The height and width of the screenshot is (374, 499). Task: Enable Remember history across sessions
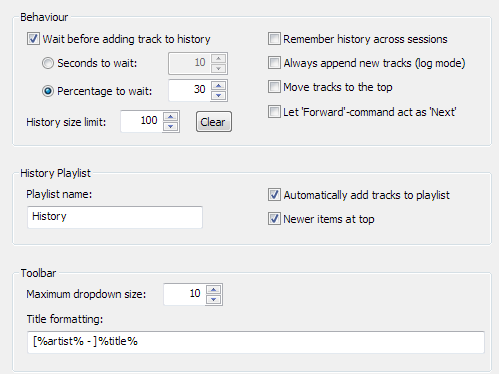click(x=274, y=39)
